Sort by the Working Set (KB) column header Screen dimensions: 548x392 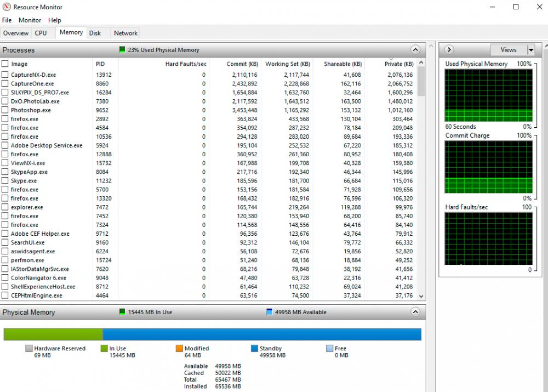[x=287, y=64]
